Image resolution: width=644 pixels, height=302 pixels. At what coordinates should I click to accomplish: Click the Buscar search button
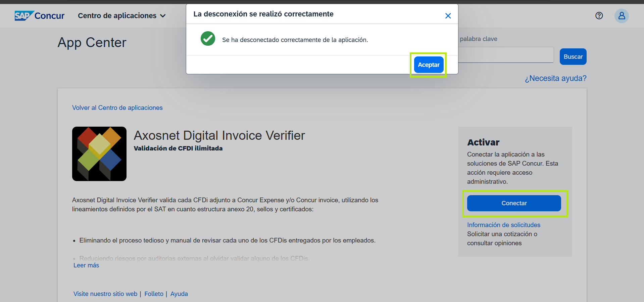pos(573,57)
